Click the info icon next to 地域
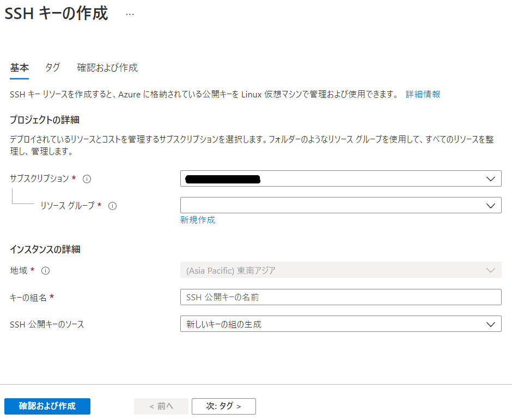This screenshot has height=420, width=512. click(x=45, y=270)
